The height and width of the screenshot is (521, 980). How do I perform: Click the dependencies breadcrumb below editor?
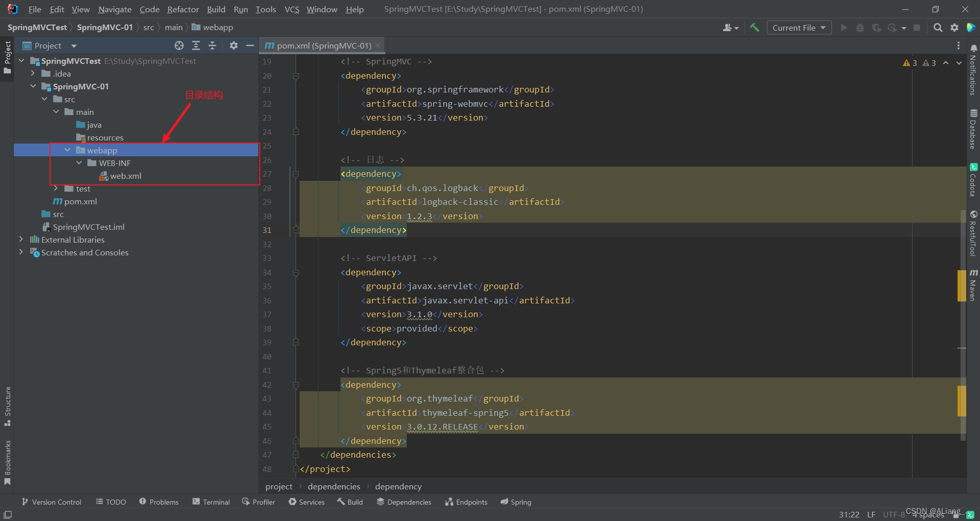pyautogui.click(x=334, y=486)
